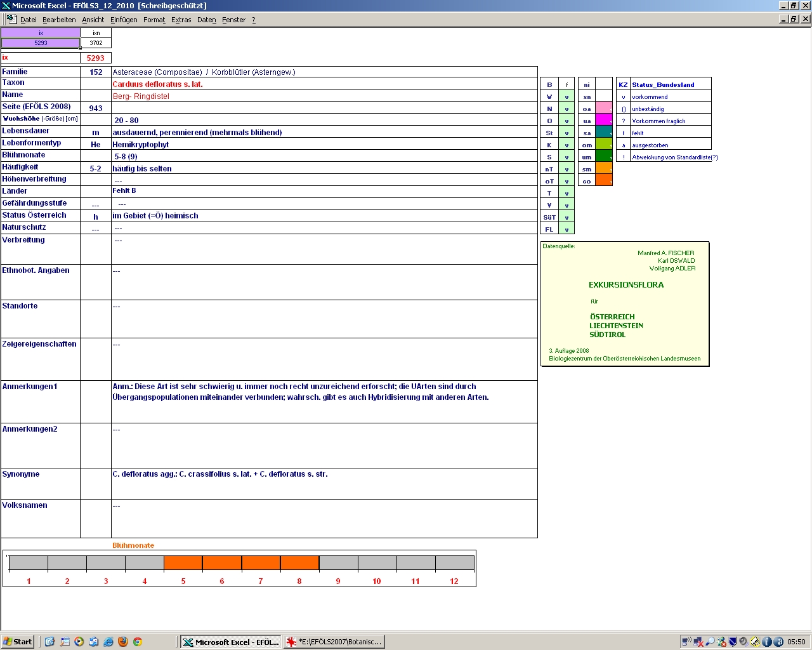Click the yellow printer tray icon

click(755, 642)
